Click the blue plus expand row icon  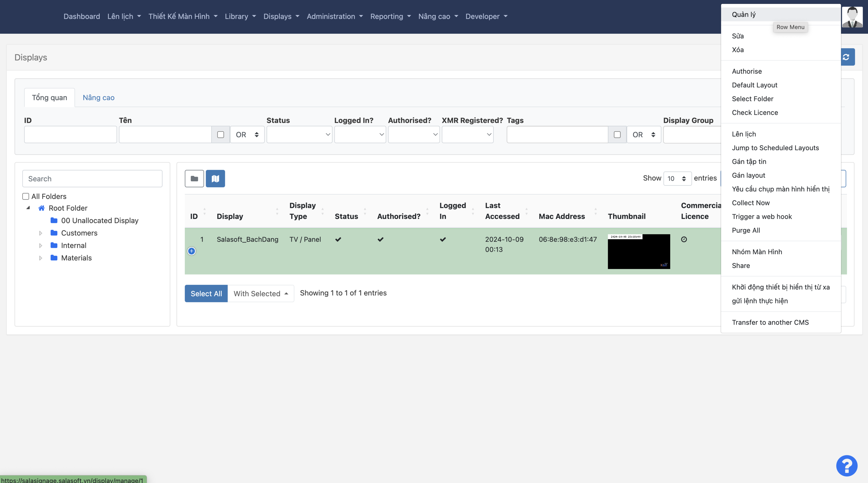pyautogui.click(x=191, y=251)
